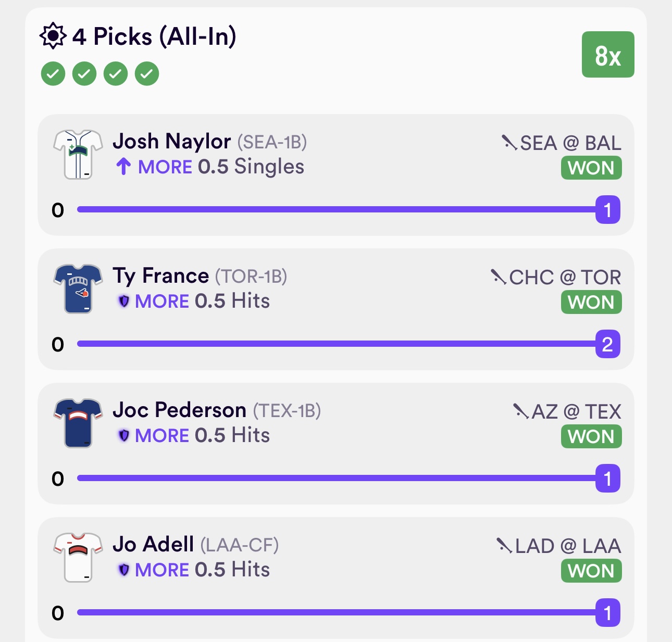
Task: Click the shield icon on Jo Adell's pick
Action: click(x=123, y=570)
